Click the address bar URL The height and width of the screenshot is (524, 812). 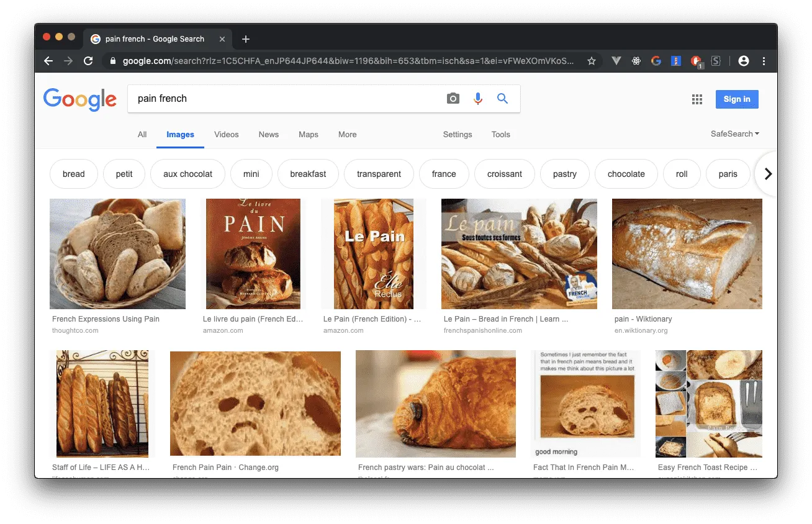(x=348, y=61)
